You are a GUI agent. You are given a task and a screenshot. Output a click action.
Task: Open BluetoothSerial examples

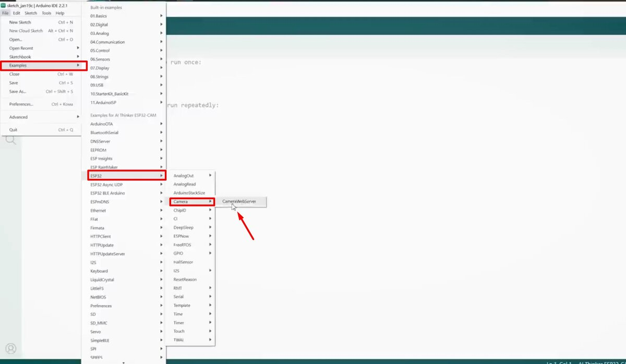[x=124, y=132]
